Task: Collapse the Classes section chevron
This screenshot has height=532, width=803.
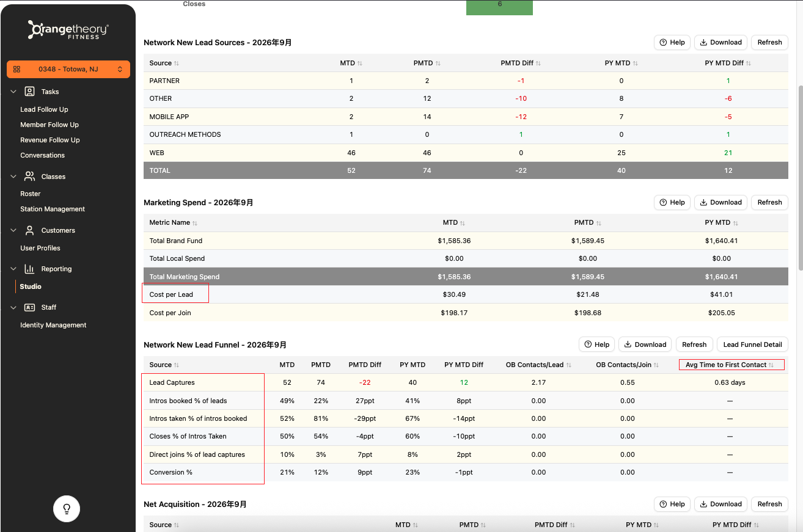Action: pos(13,177)
